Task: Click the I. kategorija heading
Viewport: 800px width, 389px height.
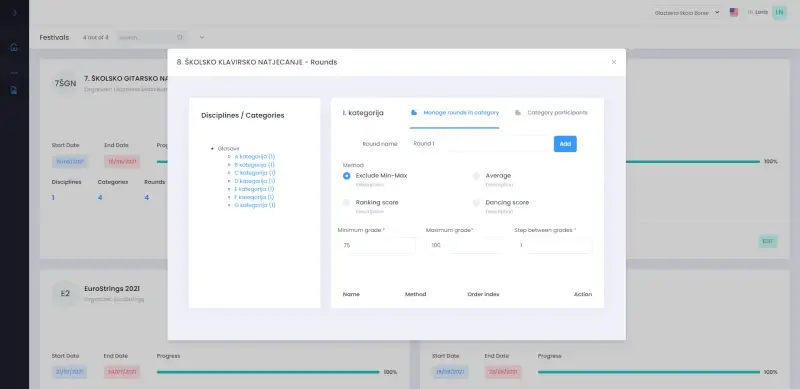Action: [363, 113]
